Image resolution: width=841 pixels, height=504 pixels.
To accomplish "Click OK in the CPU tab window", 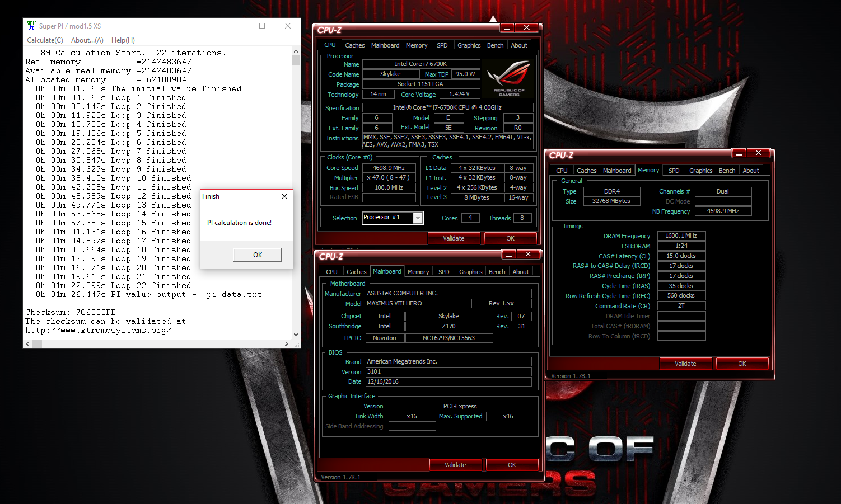I will (x=510, y=238).
